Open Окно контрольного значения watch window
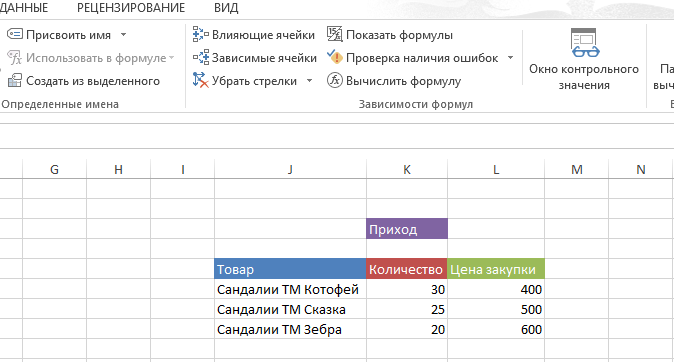The width and height of the screenshot is (674, 362). click(x=584, y=59)
